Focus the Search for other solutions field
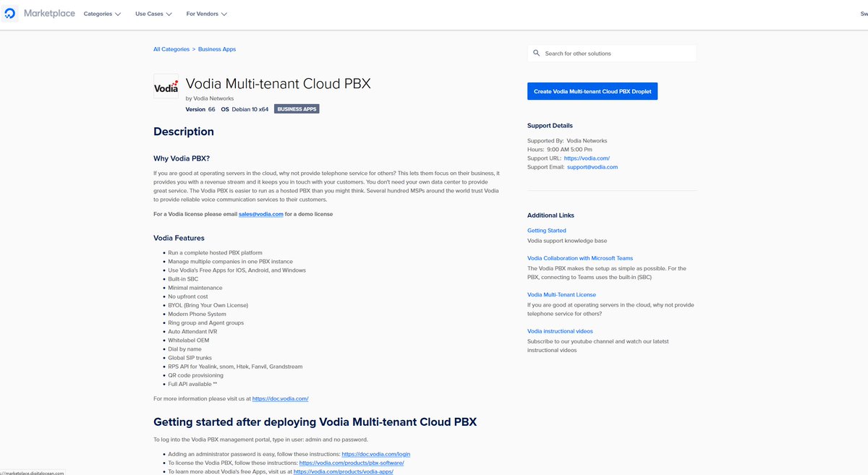The width and height of the screenshot is (868, 475). pyautogui.click(x=612, y=54)
